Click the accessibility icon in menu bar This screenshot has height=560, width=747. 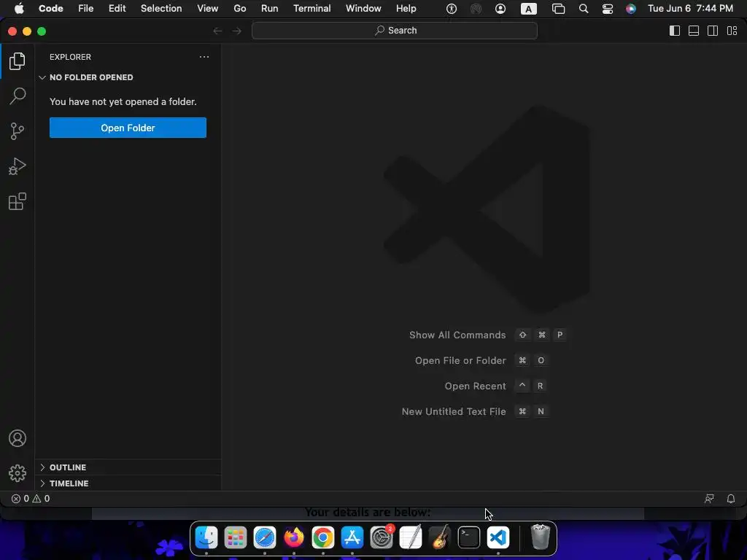coord(451,9)
